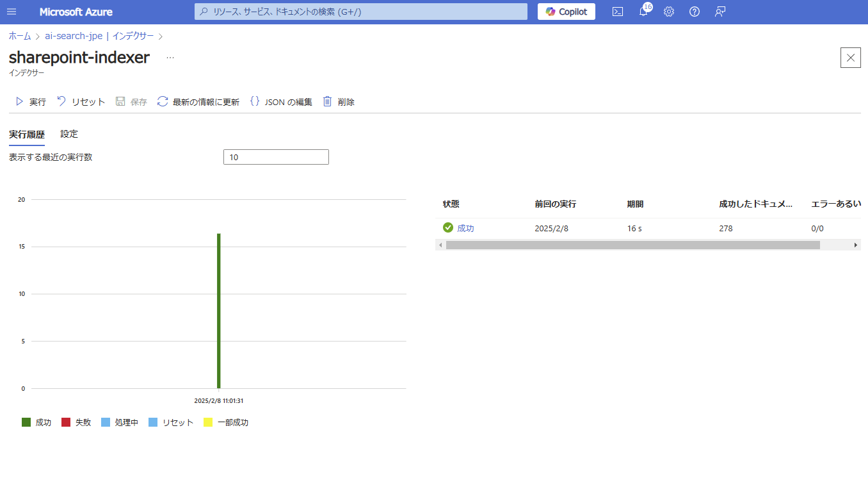
Task: Edit the recent runs count field
Action: [276, 157]
